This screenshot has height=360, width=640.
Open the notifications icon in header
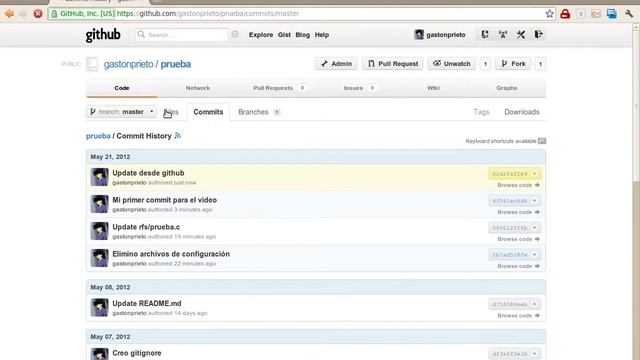503,34
